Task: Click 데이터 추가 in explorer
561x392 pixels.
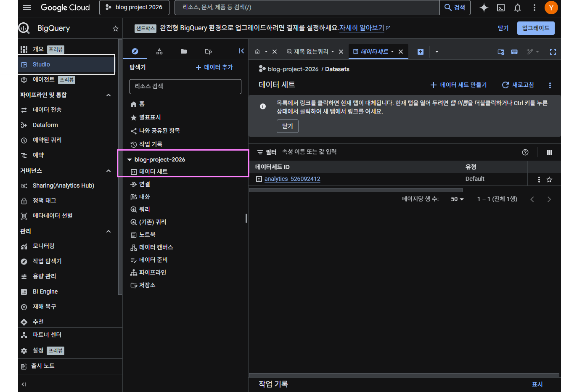Action: click(x=214, y=67)
